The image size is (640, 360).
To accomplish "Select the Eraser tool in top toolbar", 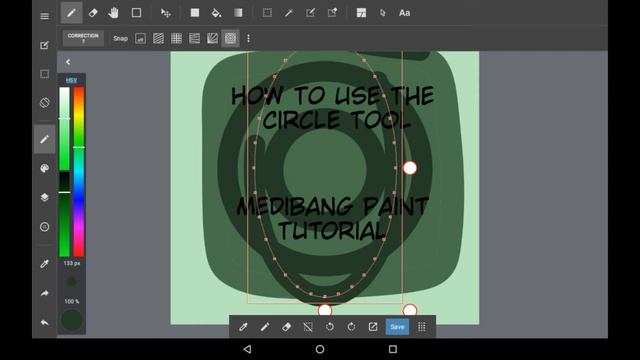I will pos(93,13).
